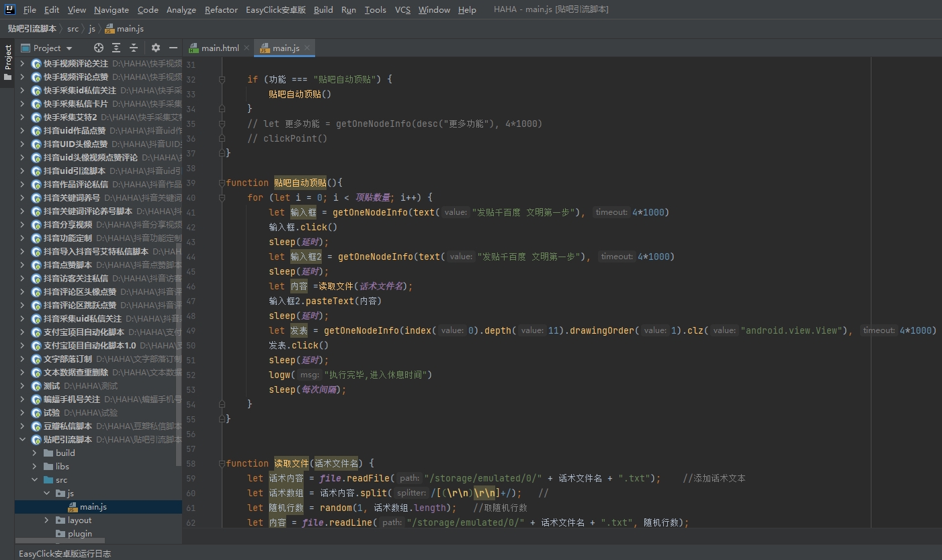Open the File menu

tap(30, 9)
